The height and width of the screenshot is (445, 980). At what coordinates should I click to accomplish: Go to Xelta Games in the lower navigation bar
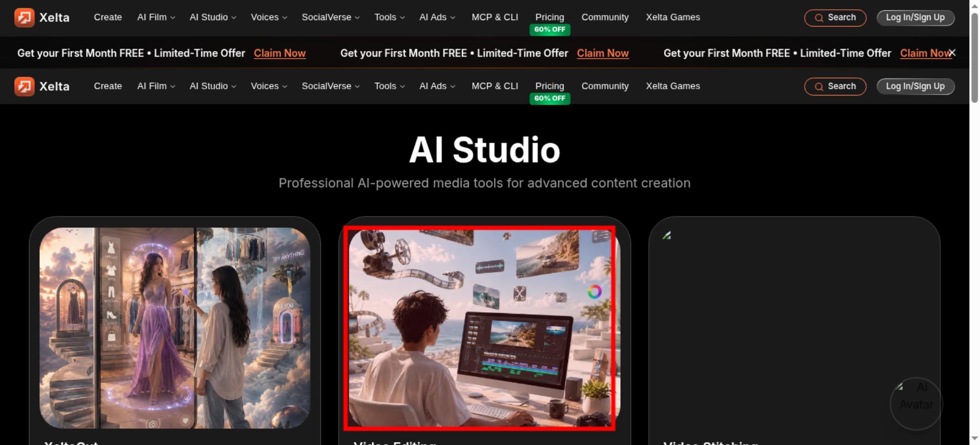[673, 86]
